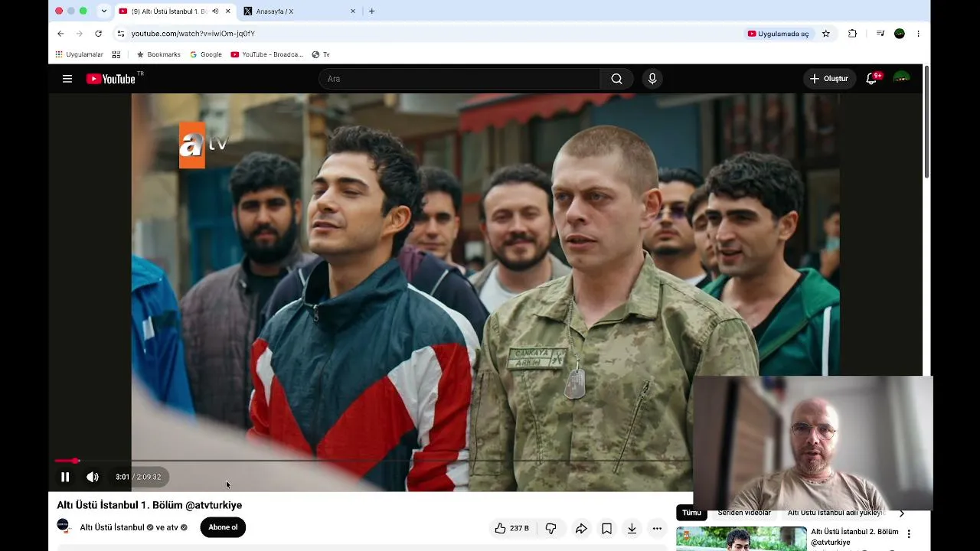
Task: Open the Uygulamalar apps shortcut
Action: pyautogui.click(x=79, y=54)
